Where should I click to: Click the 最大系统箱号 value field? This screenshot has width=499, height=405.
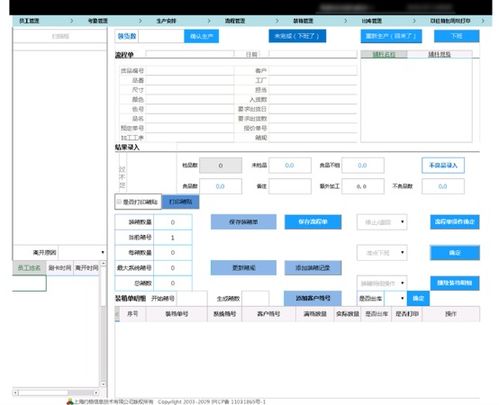click(x=172, y=268)
